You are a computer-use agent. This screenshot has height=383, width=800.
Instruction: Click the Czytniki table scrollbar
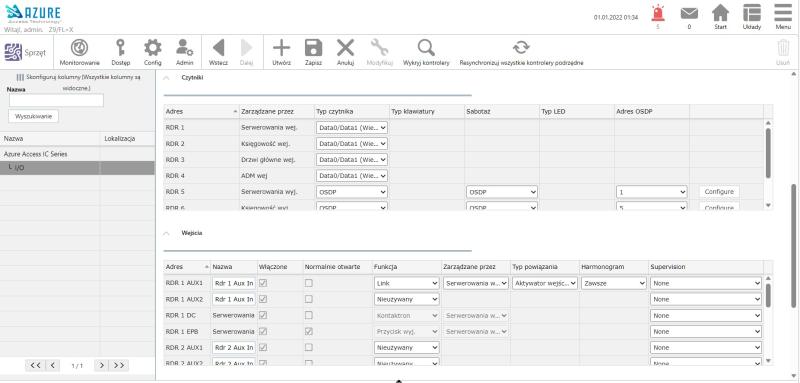tap(768, 153)
